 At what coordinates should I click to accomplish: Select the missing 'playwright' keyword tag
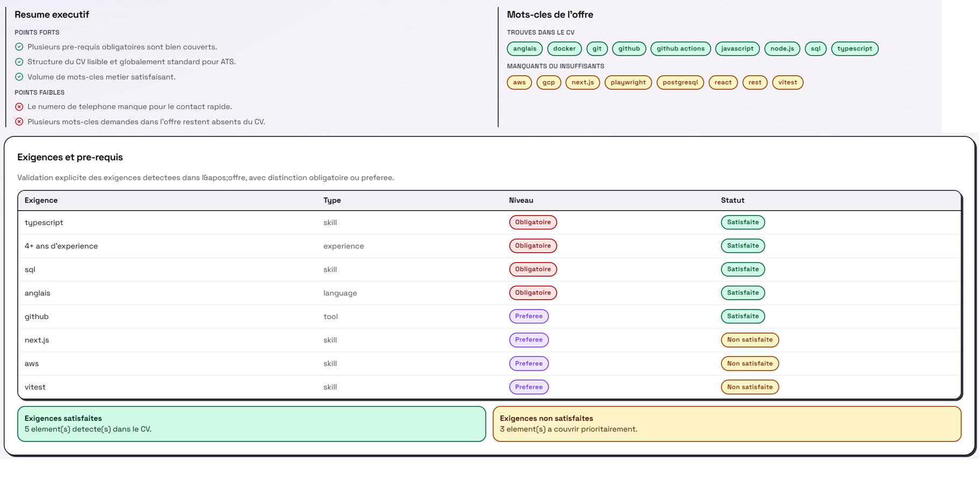(628, 83)
